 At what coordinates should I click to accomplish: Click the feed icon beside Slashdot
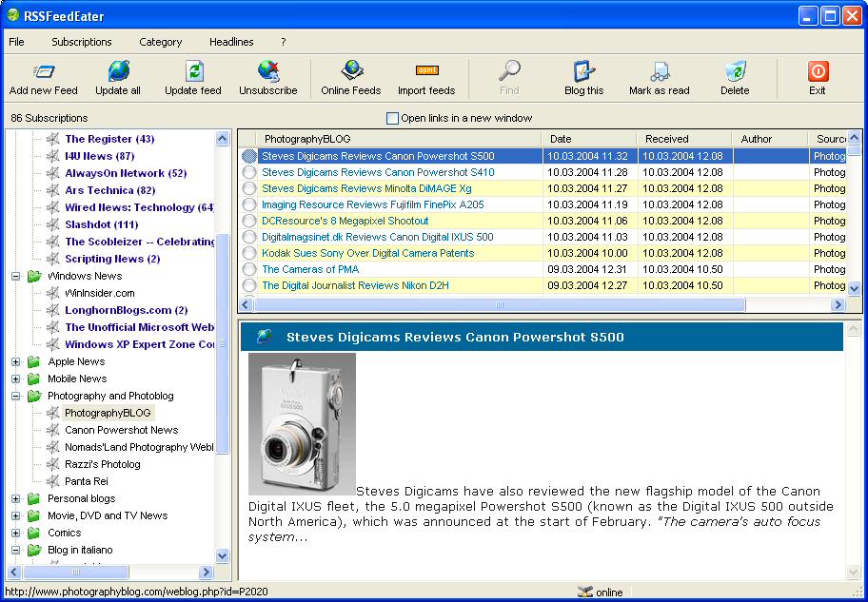52,224
